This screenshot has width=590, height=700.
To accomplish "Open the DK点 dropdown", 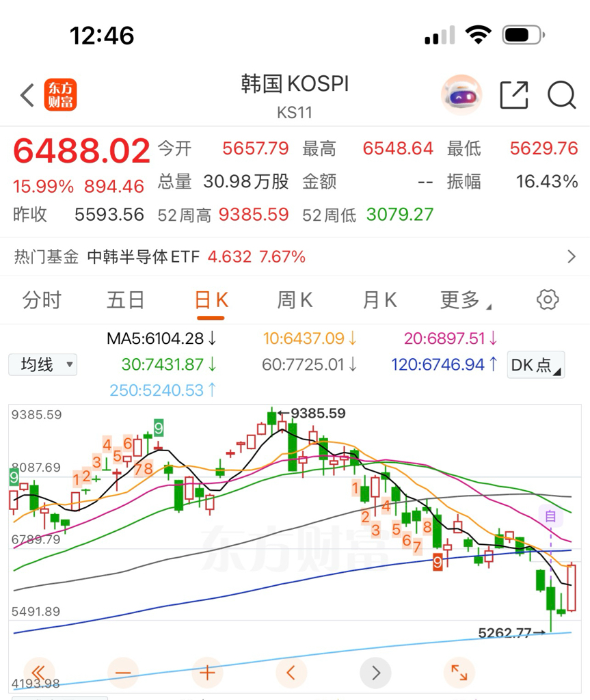I will point(536,365).
